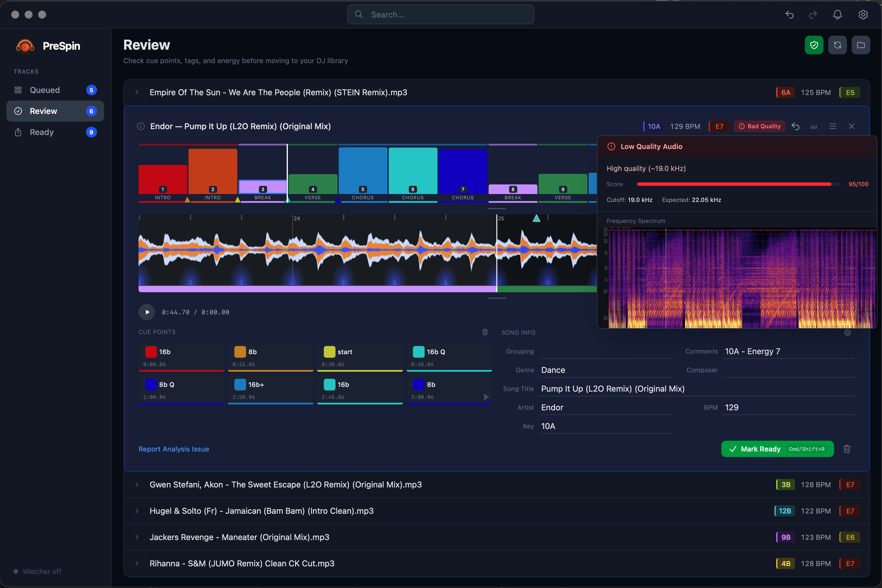The width and height of the screenshot is (882, 588).
Task: Expand the Jackers Revenge Maneater track
Action: pyautogui.click(x=137, y=537)
